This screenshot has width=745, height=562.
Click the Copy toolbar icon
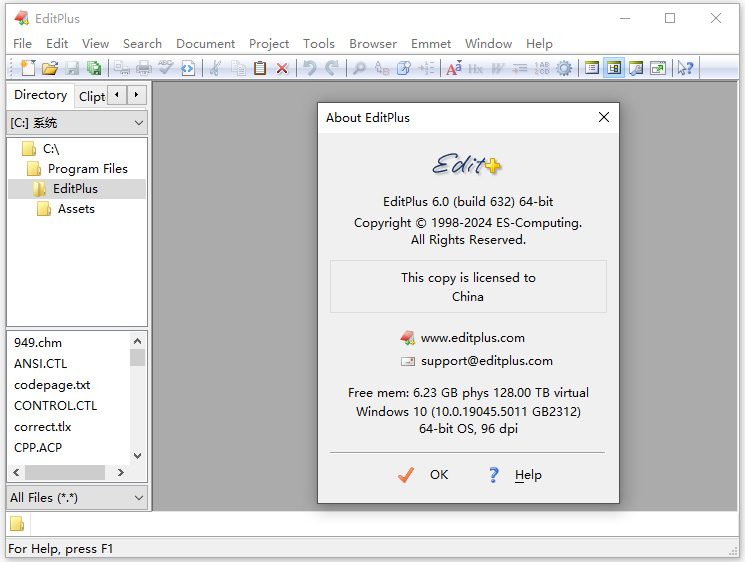(x=238, y=68)
